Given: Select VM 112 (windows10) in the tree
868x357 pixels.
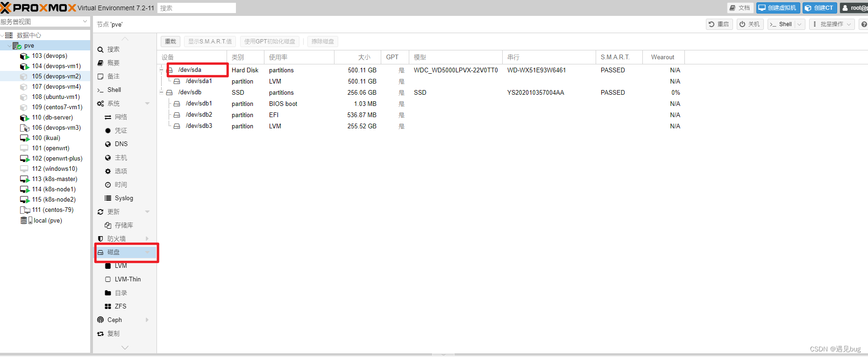Looking at the screenshot, I should coord(45,169).
